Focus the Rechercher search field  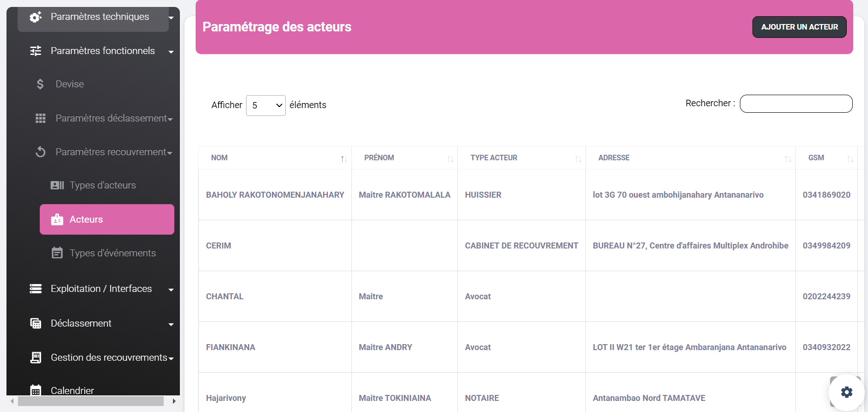(x=796, y=103)
